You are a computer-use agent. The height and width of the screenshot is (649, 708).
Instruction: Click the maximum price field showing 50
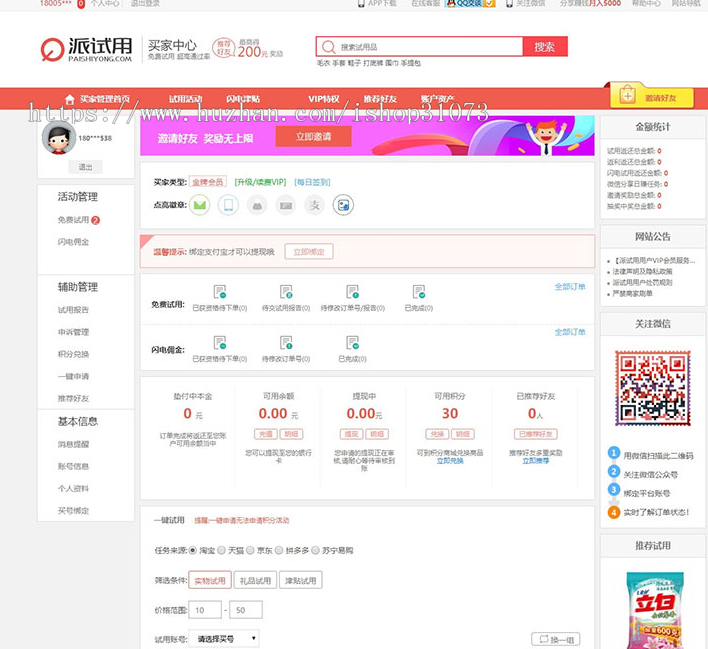[x=246, y=610]
